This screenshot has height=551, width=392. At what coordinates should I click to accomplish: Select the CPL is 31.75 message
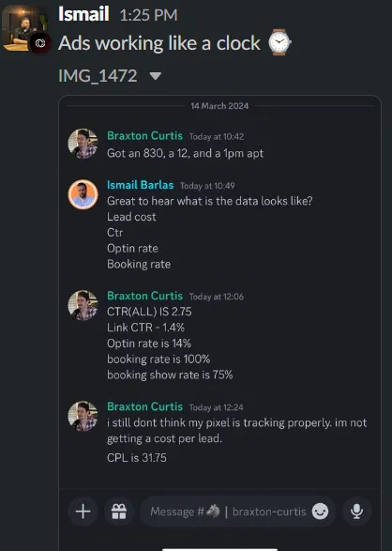(137, 457)
